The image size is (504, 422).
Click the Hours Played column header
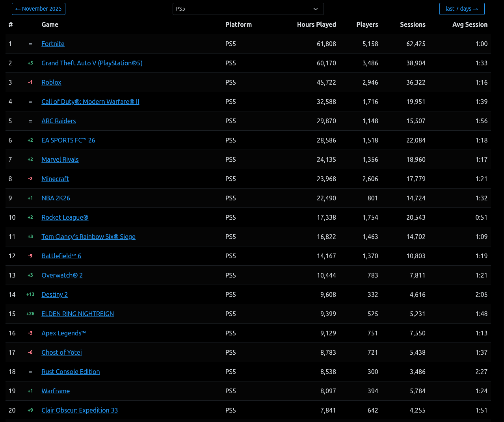[x=316, y=24]
